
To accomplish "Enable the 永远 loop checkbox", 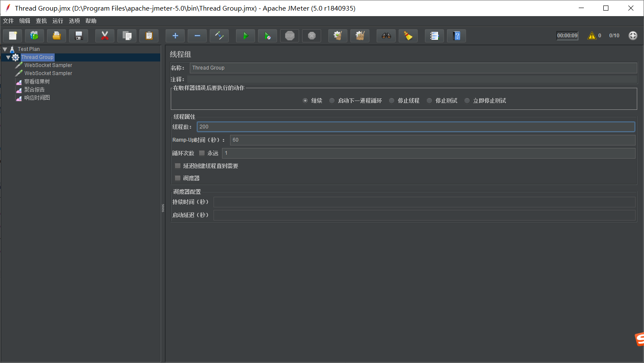I will (202, 153).
